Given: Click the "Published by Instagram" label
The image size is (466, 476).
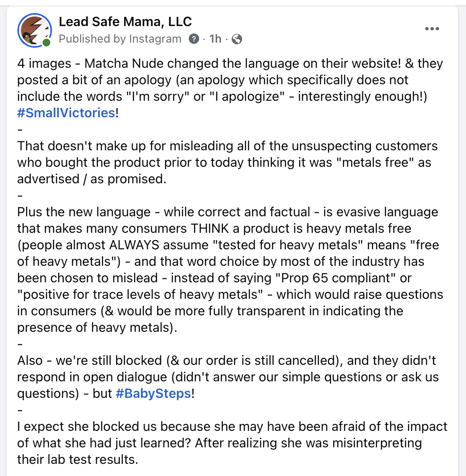Looking at the screenshot, I should [x=120, y=39].
